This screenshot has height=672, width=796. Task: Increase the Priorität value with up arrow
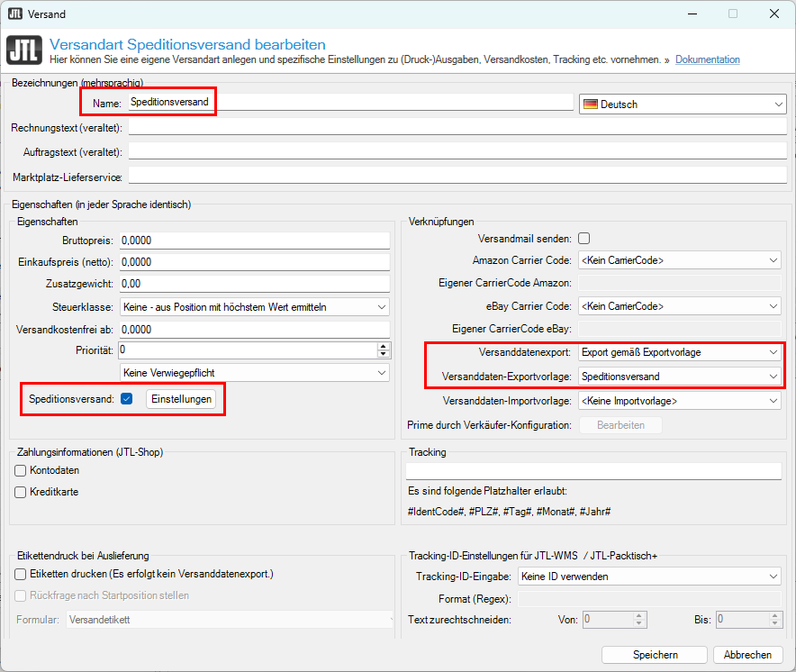[x=384, y=346]
